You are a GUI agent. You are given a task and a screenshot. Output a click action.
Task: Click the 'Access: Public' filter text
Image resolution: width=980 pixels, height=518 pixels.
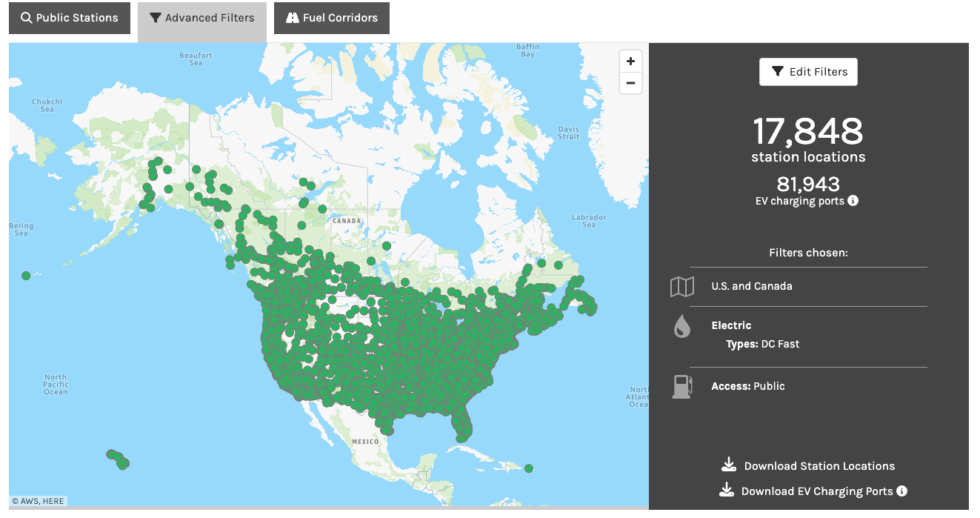[x=748, y=386]
